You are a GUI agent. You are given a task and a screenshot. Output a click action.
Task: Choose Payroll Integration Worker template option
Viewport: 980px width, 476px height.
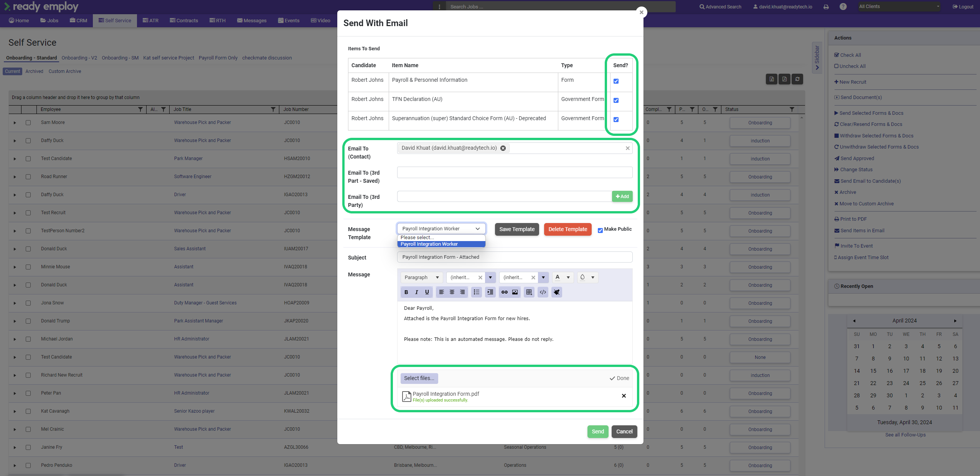(441, 244)
